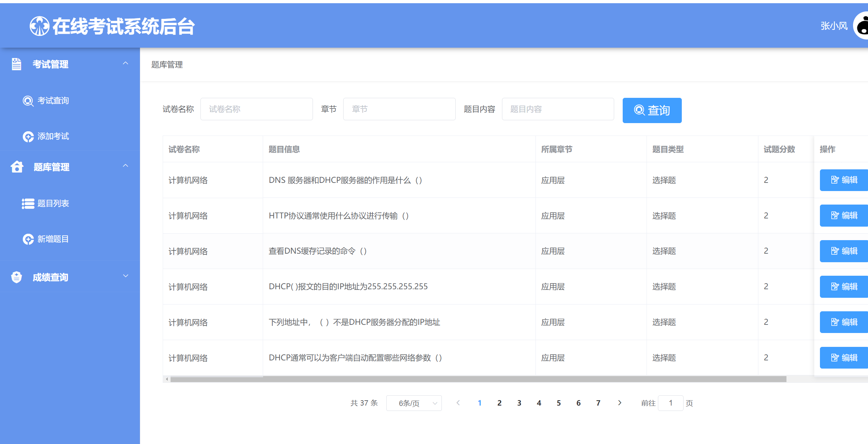Viewport: 868px width, 444px height.
Task: Open the 题目列表 sidebar menu item
Action: 53,203
